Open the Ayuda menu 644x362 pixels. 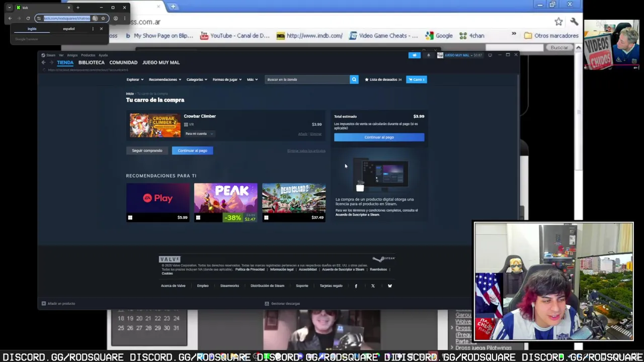pos(103,55)
